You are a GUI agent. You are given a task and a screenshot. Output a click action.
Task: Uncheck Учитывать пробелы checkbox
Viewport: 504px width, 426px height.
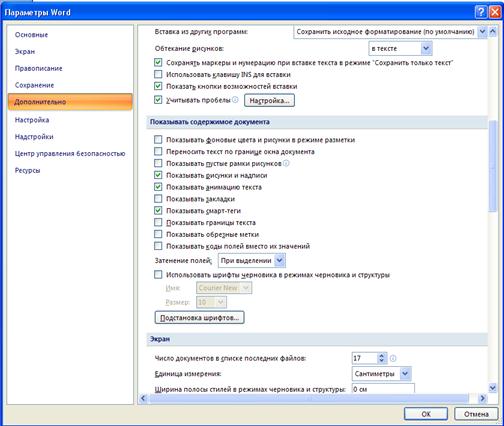[x=158, y=100]
